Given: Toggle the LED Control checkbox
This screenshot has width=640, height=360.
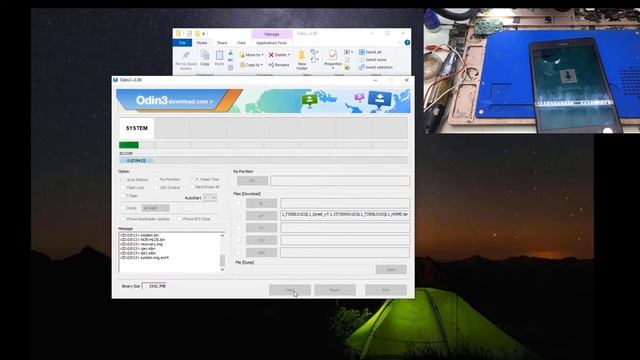Looking at the screenshot, I should (x=156, y=187).
